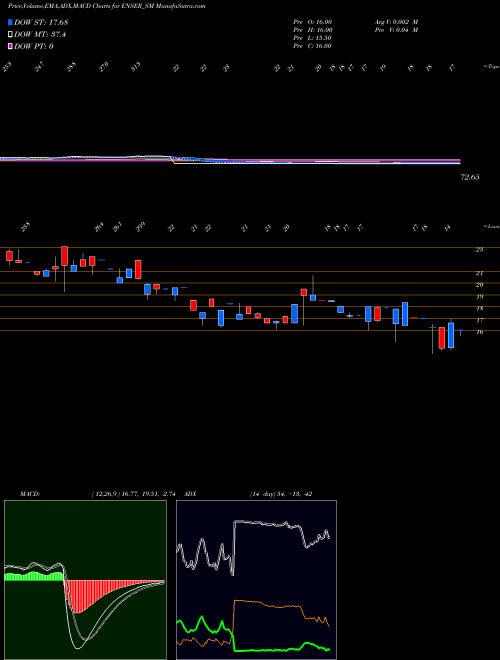
Task: Click the 17 price axis label
Action: pos(479,320)
